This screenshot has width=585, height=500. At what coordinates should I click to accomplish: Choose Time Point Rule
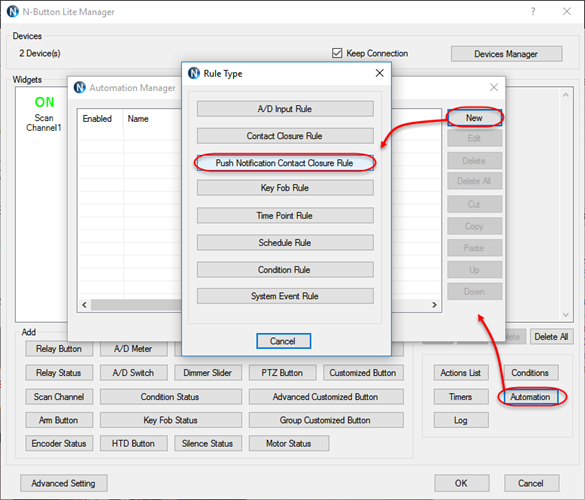(285, 215)
